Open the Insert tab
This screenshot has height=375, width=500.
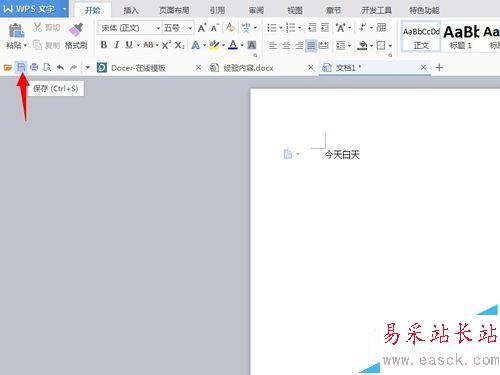(131, 10)
